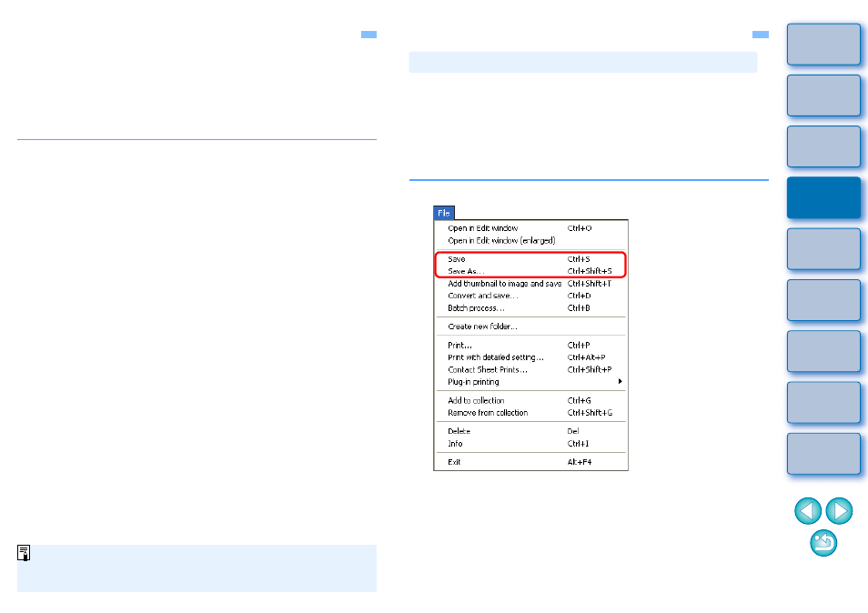
Task: Go to the previous page with left arrow
Action: 808,510
